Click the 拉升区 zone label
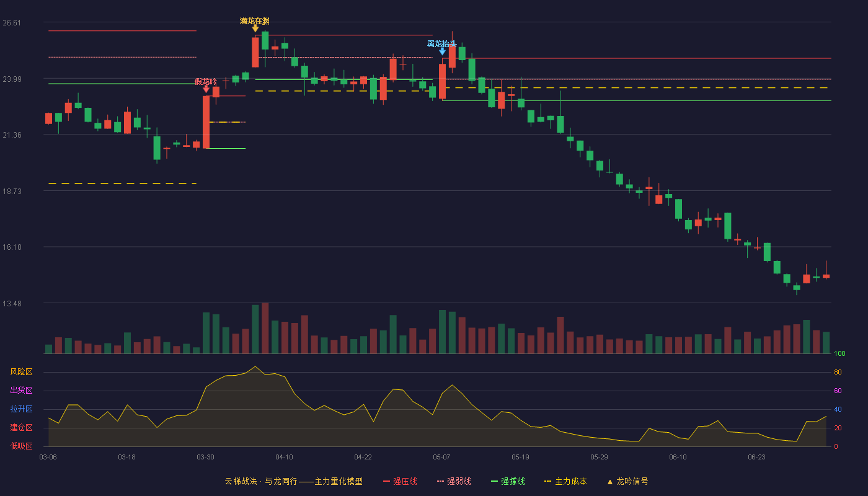 pyautogui.click(x=21, y=409)
